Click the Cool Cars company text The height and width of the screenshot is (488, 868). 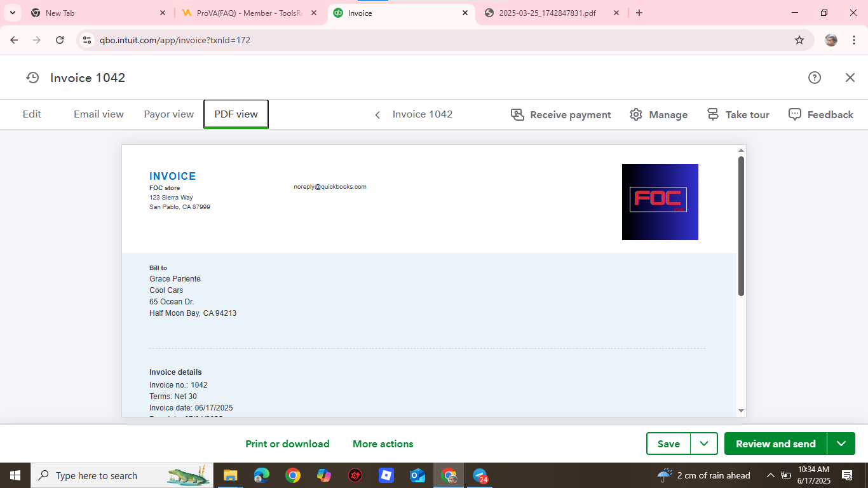pyautogui.click(x=166, y=290)
